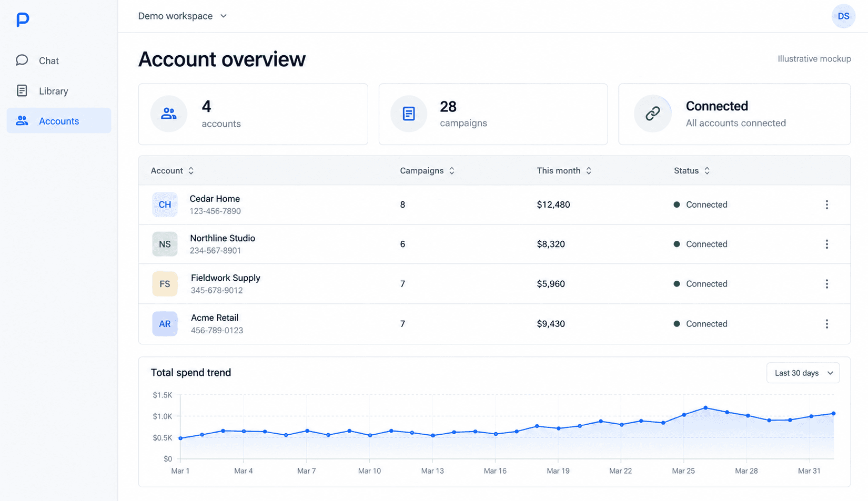Click the FS avatar badge
Image resolution: width=868 pixels, height=501 pixels.
coord(165,284)
